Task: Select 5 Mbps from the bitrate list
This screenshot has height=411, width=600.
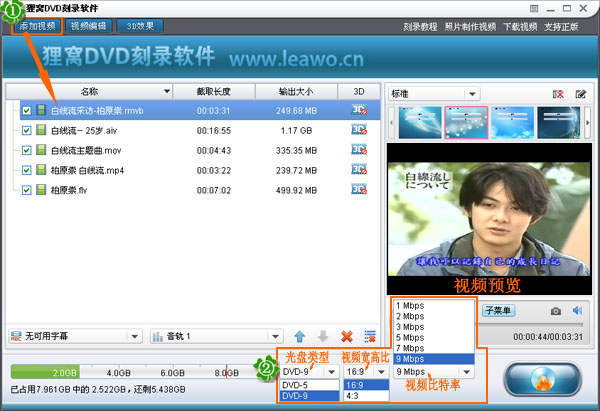Action: 434,338
